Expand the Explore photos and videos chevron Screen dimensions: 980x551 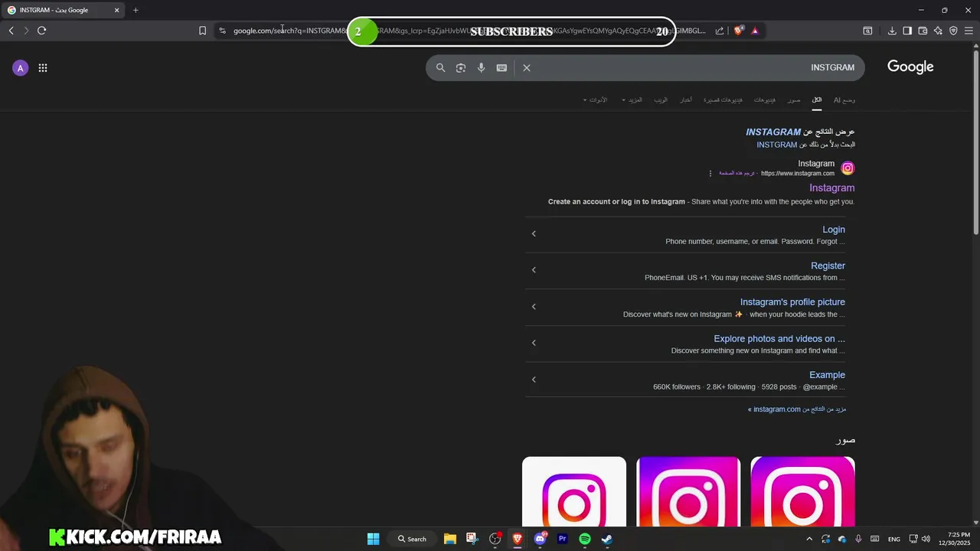coord(534,342)
